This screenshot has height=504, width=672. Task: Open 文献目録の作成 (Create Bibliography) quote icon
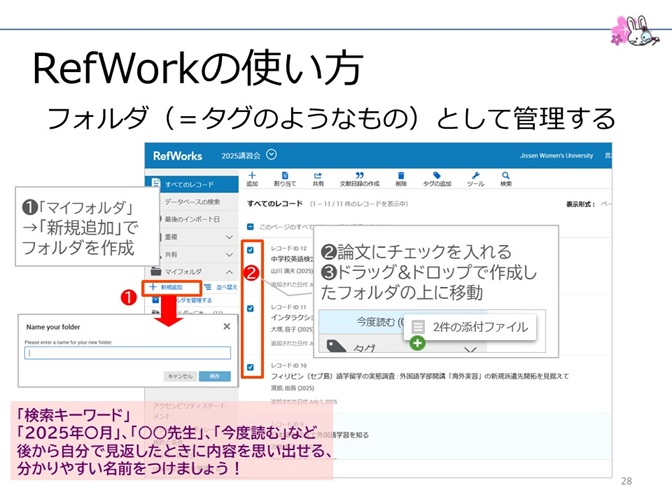360,175
